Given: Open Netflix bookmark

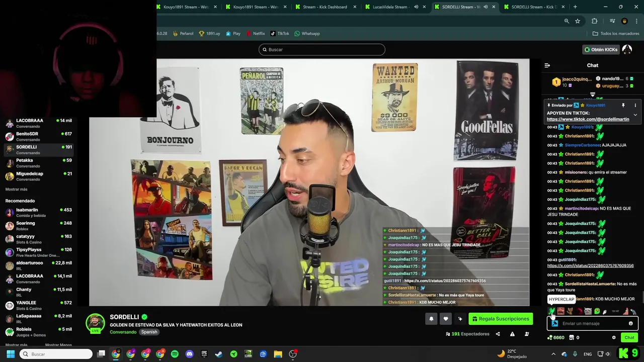Looking at the screenshot, I should tap(255, 34).
